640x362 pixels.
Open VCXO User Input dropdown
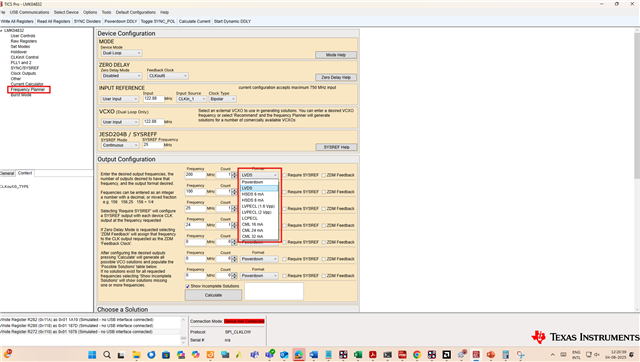(x=120, y=122)
